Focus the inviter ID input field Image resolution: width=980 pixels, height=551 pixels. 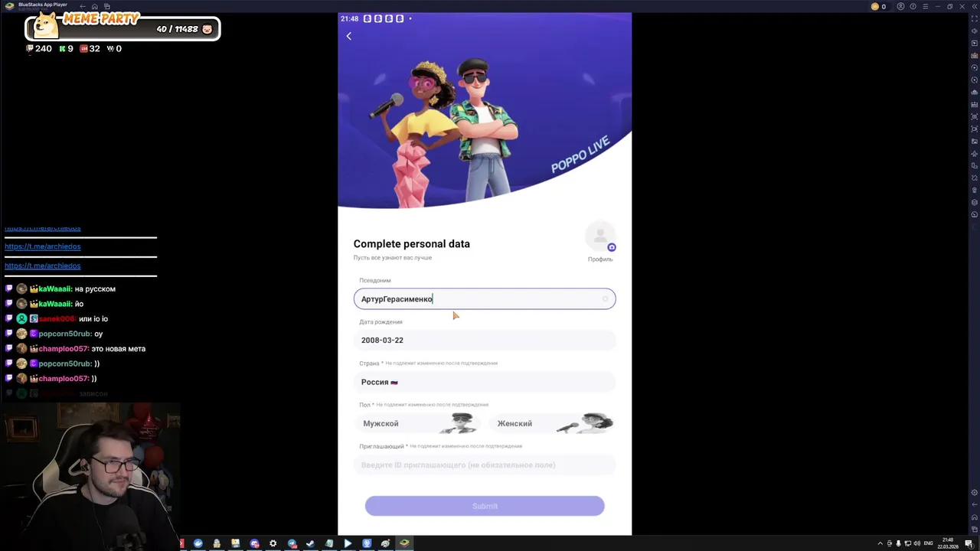pyautogui.click(x=485, y=465)
